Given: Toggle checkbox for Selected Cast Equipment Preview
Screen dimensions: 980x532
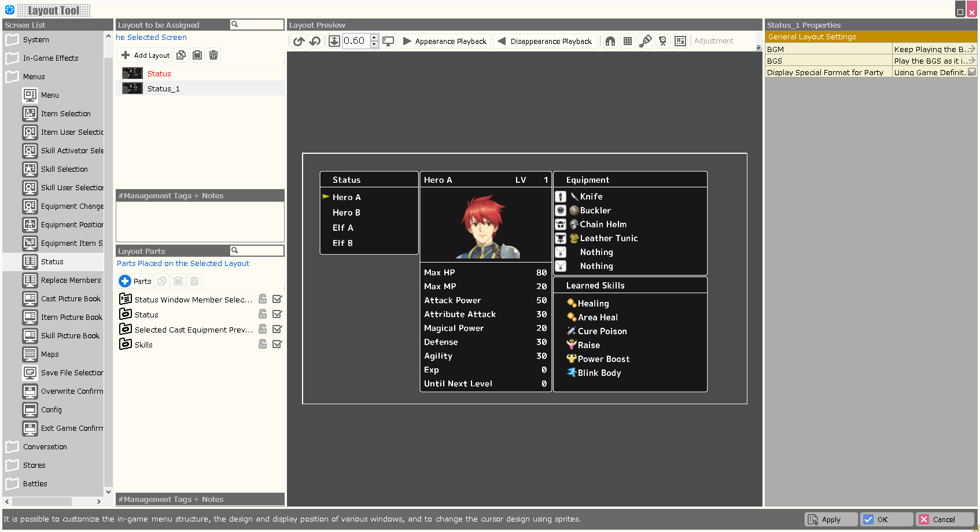Looking at the screenshot, I should [277, 329].
